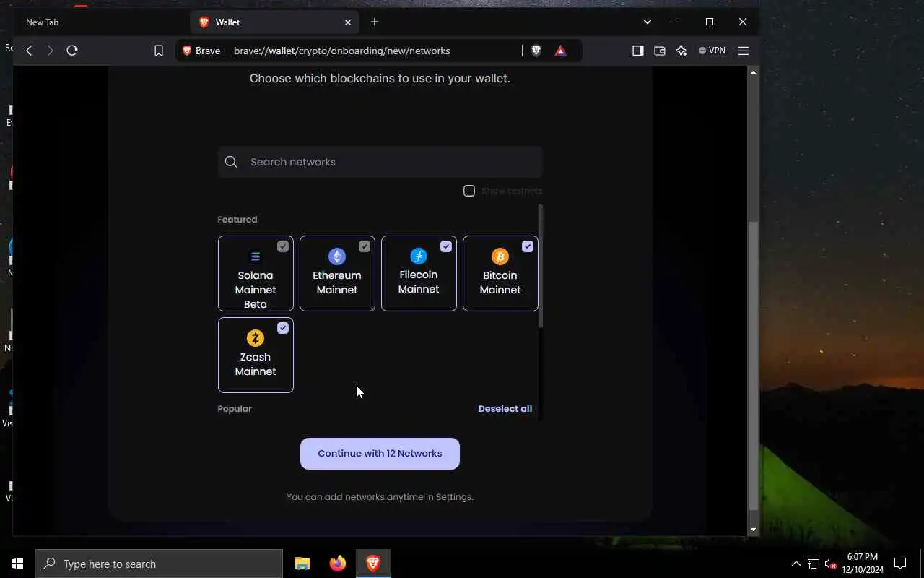Image resolution: width=924 pixels, height=578 pixels.
Task: Reload the wallet page
Action: coord(72,51)
